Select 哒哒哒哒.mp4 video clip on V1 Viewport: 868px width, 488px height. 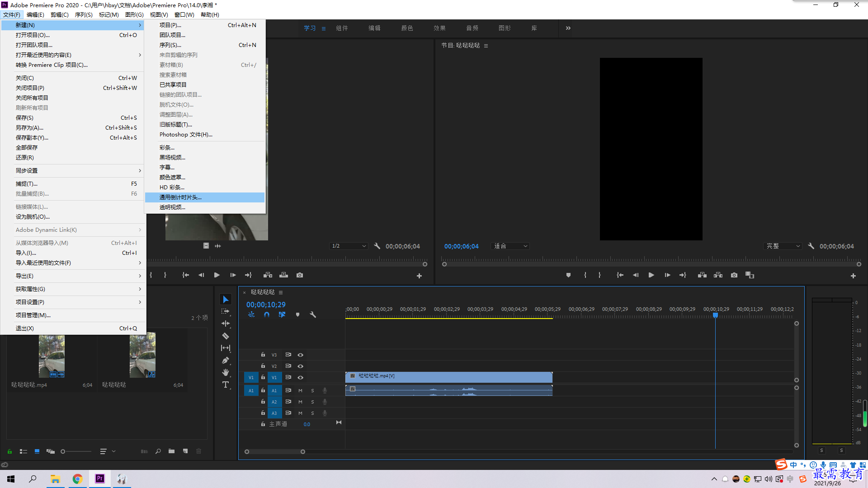449,377
